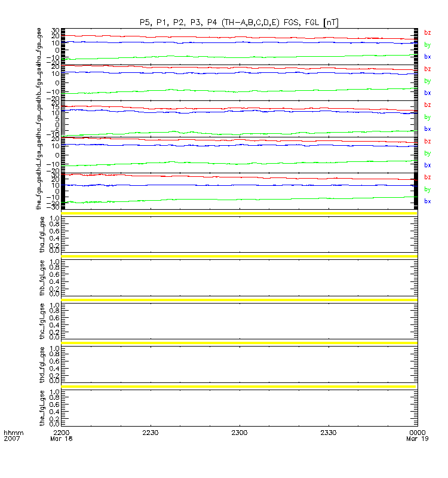Screen dimensions: 448x478
Task: Click blue bx trace in thc_fgs_gse panel
Action: (240, 112)
